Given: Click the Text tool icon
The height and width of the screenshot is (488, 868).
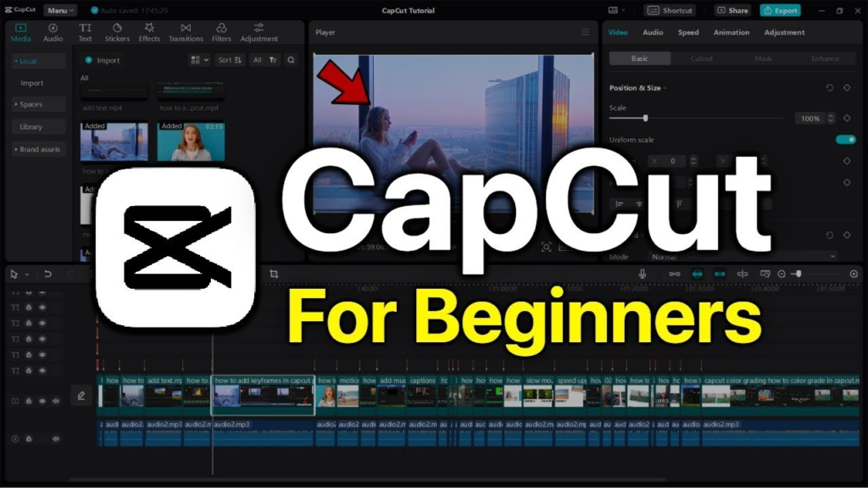Looking at the screenshot, I should point(85,32).
